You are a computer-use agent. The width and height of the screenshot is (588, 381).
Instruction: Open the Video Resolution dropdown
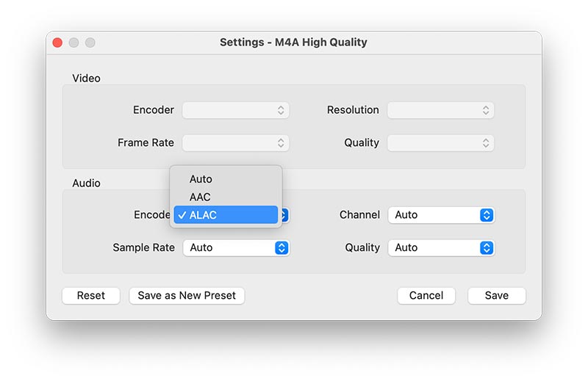click(x=440, y=110)
